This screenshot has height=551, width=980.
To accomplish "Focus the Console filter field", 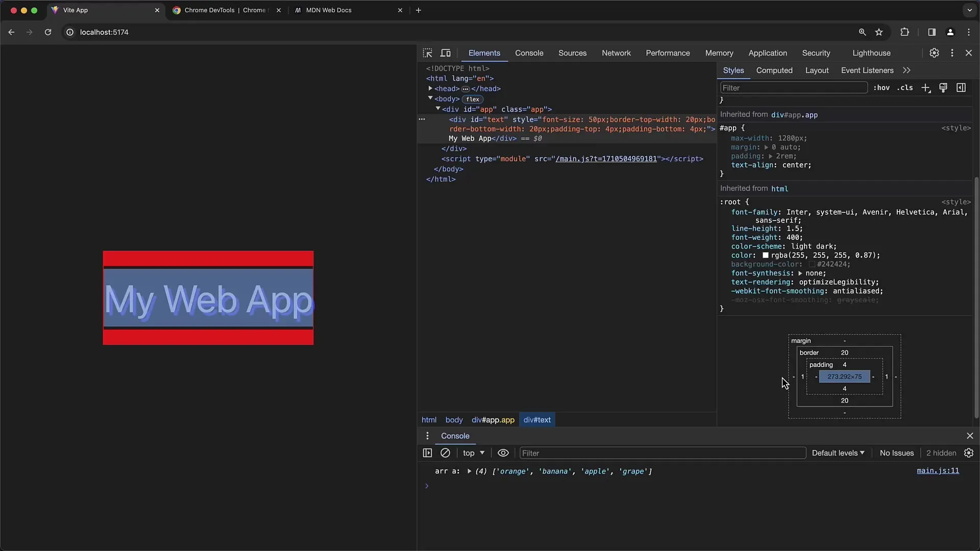I will pyautogui.click(x=663, y=453).
